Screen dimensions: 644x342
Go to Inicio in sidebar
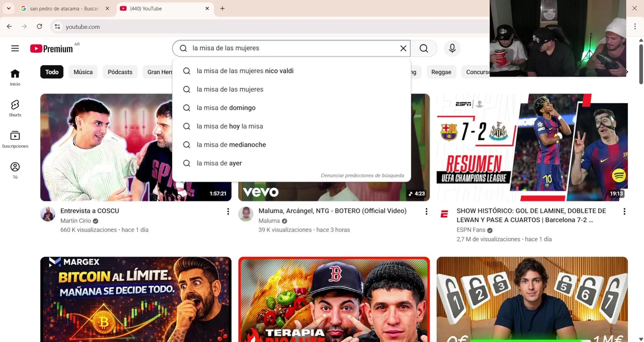click(x=15, y=77)
